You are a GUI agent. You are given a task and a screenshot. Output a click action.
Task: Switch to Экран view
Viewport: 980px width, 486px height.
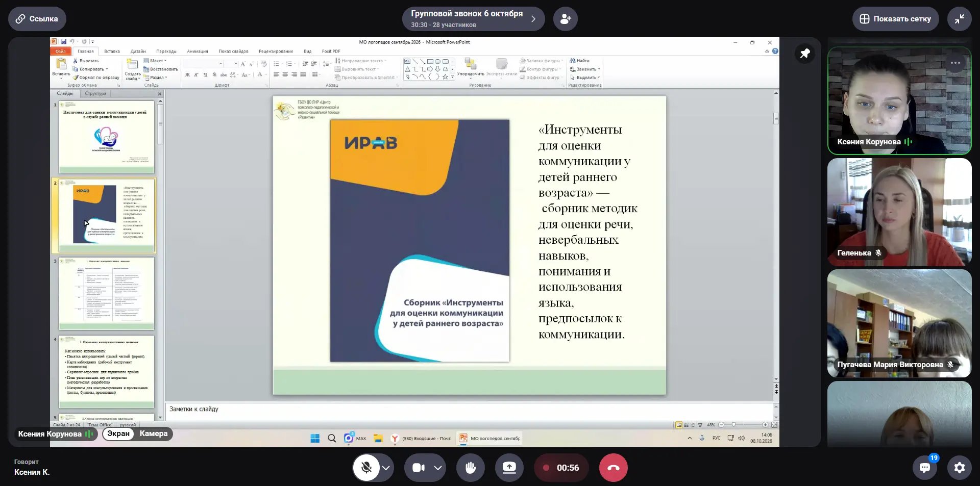118,433
